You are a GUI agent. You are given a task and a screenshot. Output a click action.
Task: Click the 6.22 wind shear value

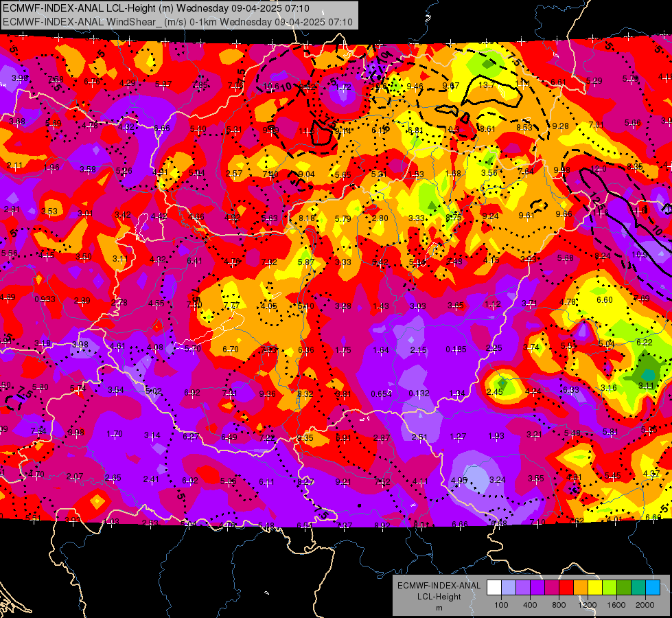click(x=645, y=342)
